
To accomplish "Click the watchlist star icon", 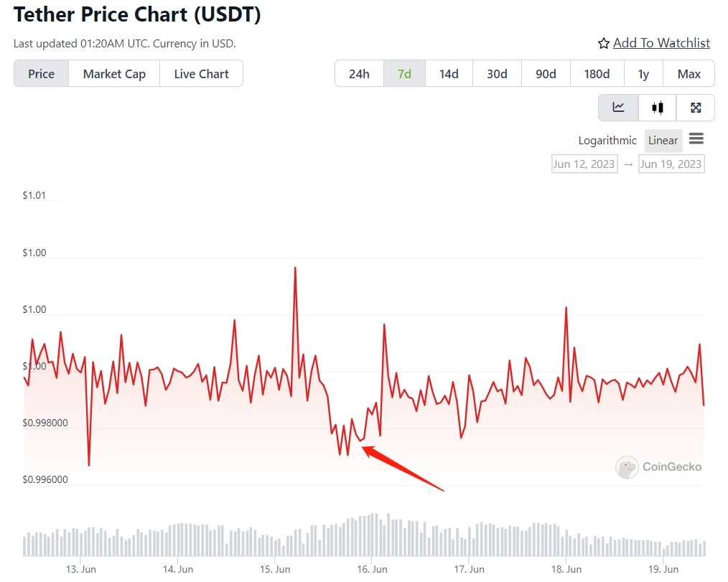I will (604, 44).
